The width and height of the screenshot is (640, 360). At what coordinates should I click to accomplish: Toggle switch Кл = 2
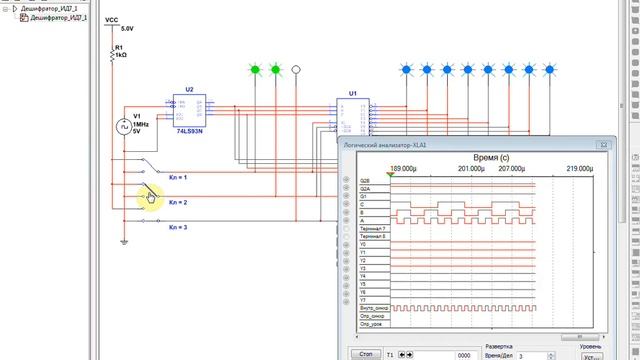point(151,190)
